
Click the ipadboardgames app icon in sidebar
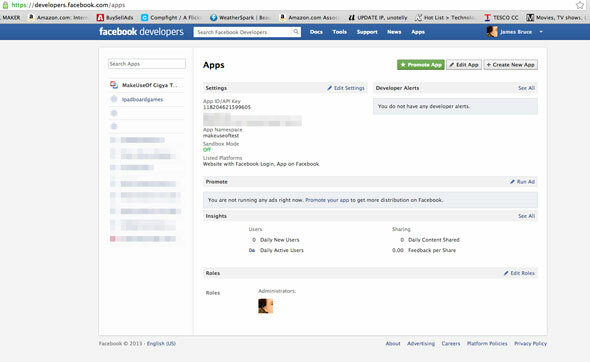click(114, 99)
